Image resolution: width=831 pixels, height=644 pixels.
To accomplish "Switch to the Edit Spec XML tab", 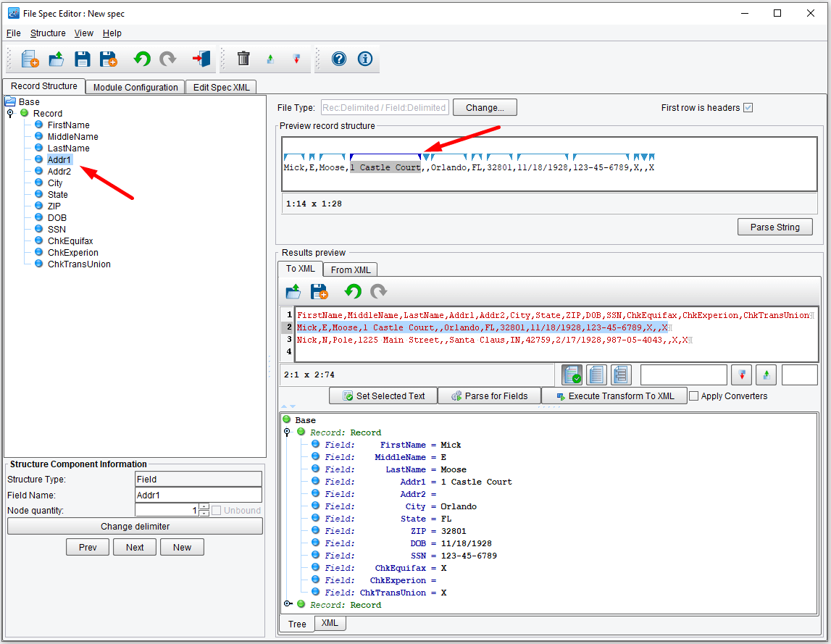I will (221, 87).
